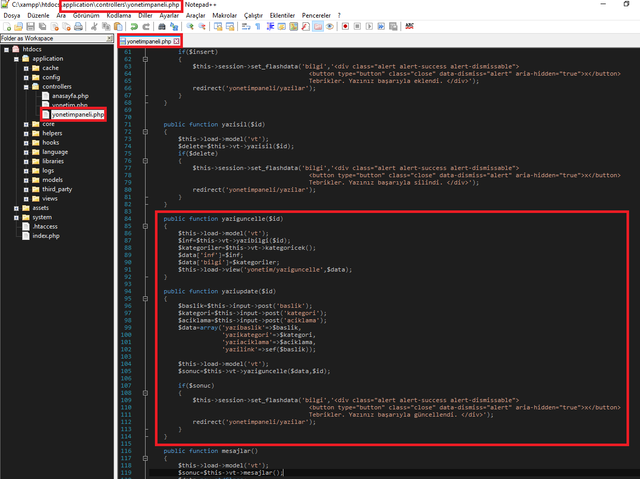
Task: Open the Makrolar menu
Action: [x=224, y=16]
